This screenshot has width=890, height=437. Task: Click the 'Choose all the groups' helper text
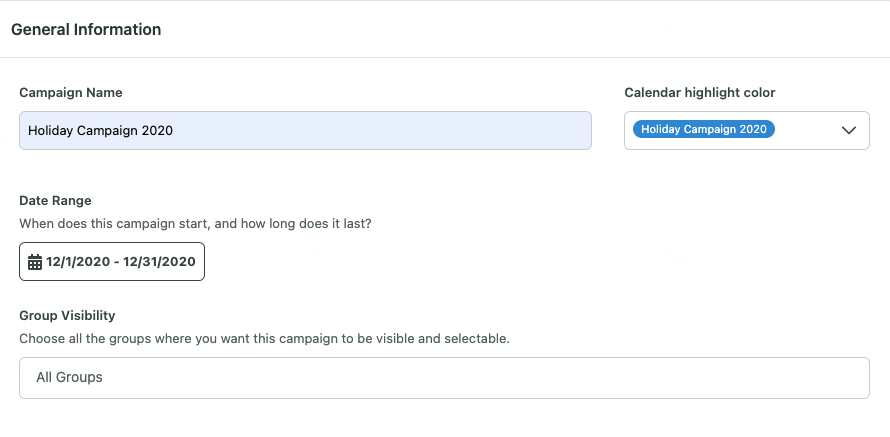click(265, 339)
